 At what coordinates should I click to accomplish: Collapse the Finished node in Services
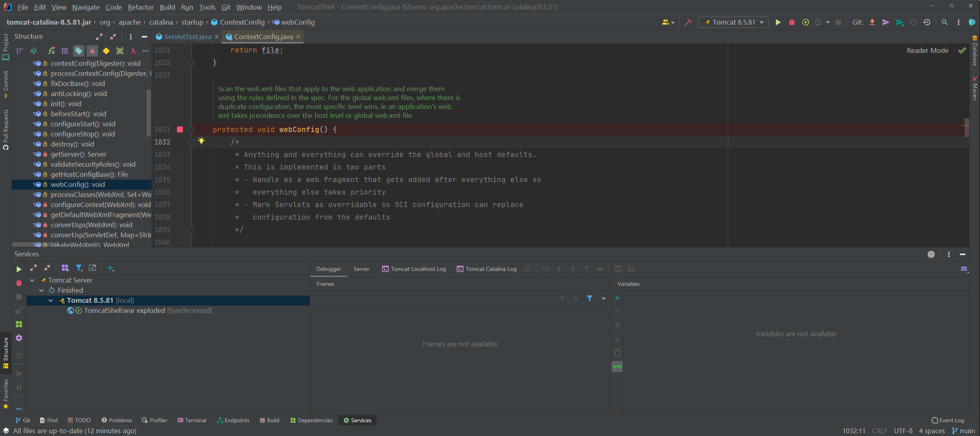pyautogui.click(x=42, y=290)
